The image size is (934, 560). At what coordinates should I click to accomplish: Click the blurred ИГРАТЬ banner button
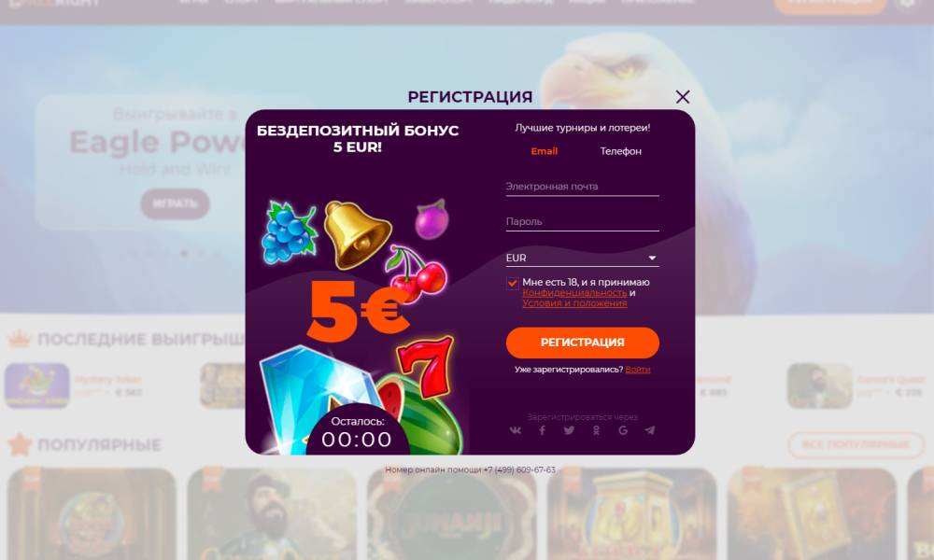(176, 203)
